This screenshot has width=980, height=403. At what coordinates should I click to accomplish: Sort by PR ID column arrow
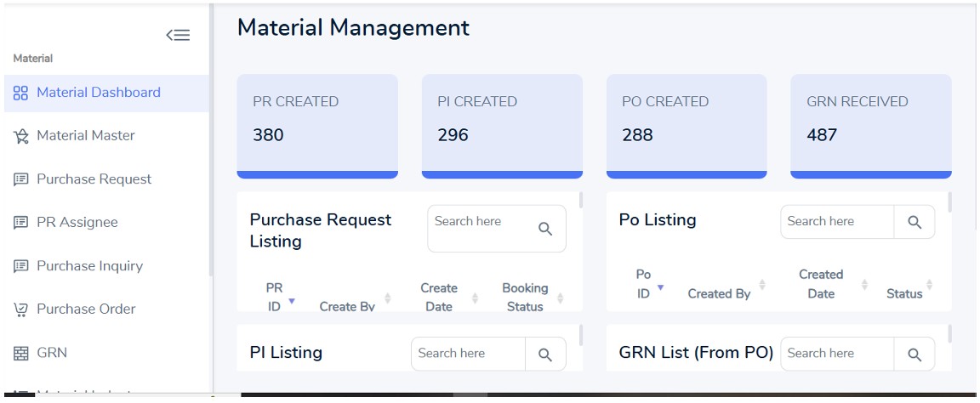tap(291, 301)
